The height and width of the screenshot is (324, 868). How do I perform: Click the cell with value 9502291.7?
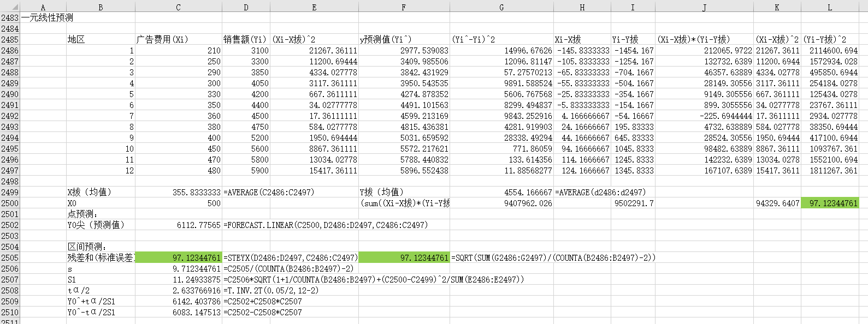point(634,203)
